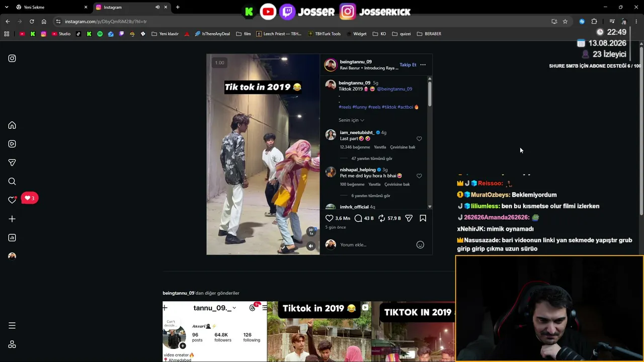
Task: Like iam_neetubisht_'s comment
Action: coord(419,139)
